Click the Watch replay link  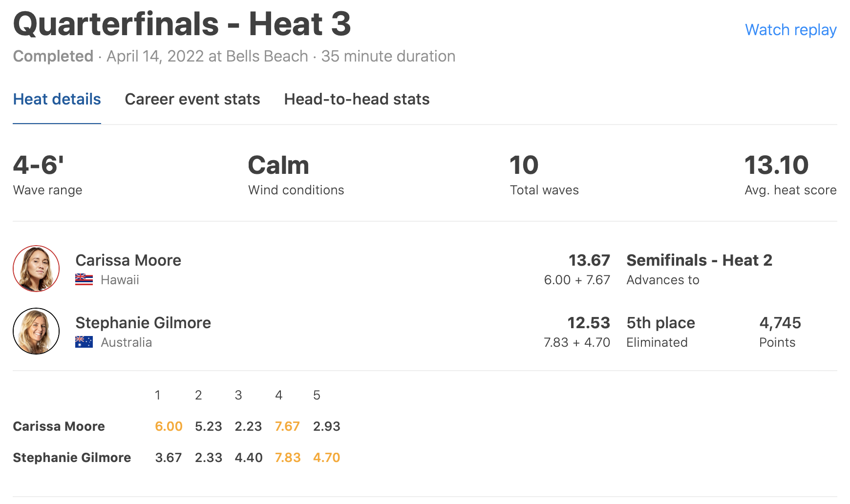790,30
